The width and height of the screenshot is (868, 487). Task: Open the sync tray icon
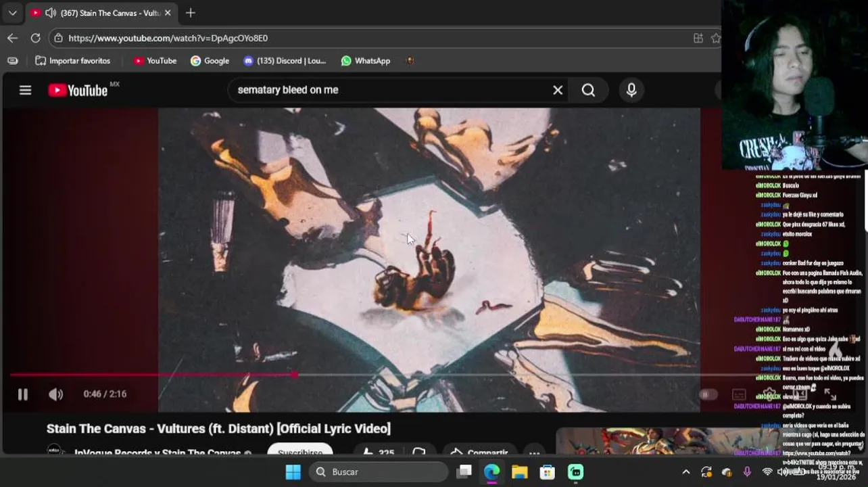coord(706,471)
